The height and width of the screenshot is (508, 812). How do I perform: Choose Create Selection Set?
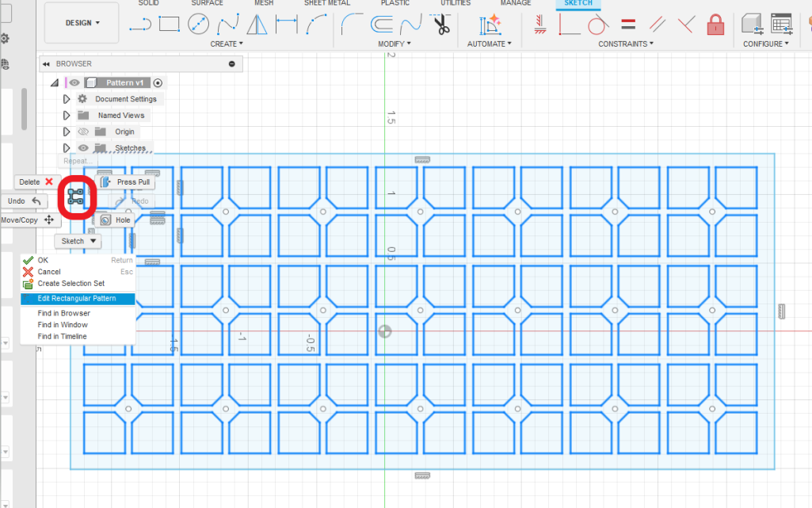78,284
